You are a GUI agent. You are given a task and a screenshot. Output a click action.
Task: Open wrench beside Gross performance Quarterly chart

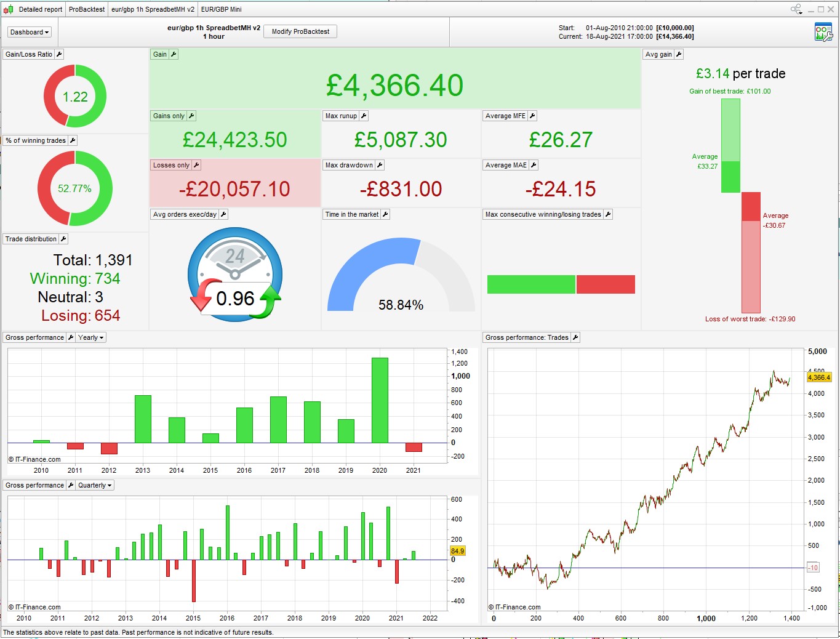tap(71, 485)
